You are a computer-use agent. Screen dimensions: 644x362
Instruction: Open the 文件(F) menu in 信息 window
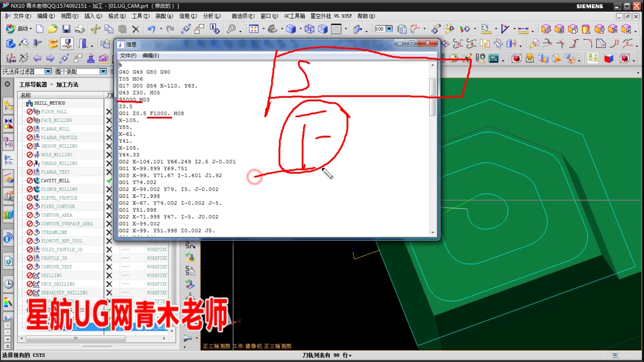(128, 56)
